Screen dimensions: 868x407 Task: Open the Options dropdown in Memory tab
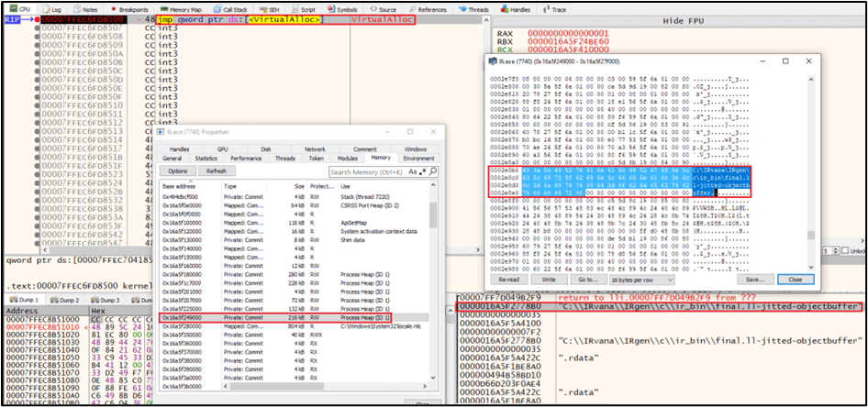click(x=177, y=170)
